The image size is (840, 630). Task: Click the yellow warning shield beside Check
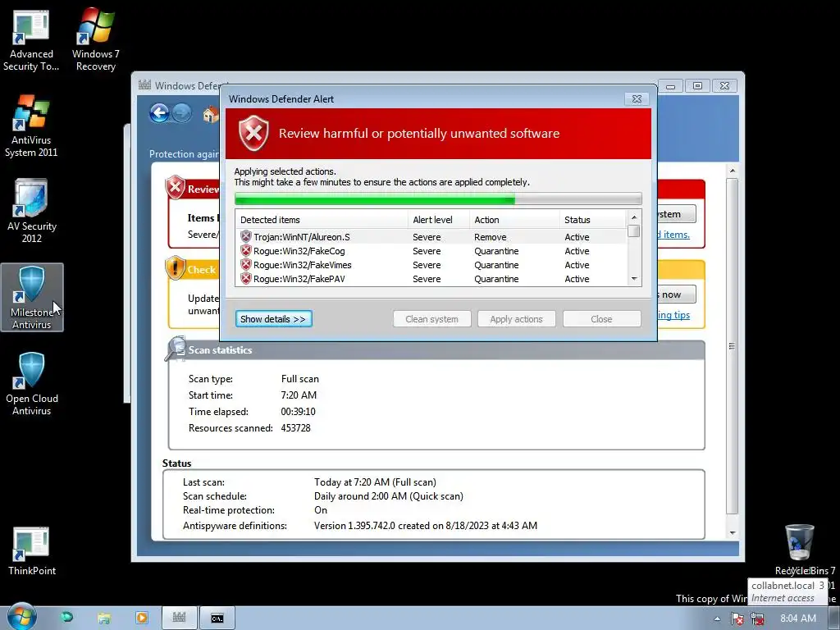tap(176, 268)
